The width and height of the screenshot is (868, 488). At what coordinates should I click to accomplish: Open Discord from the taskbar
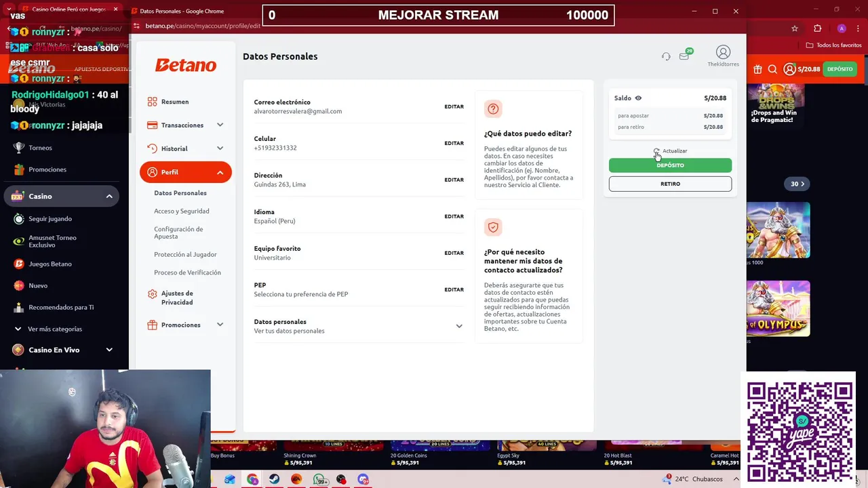click(x=363, y=480)
